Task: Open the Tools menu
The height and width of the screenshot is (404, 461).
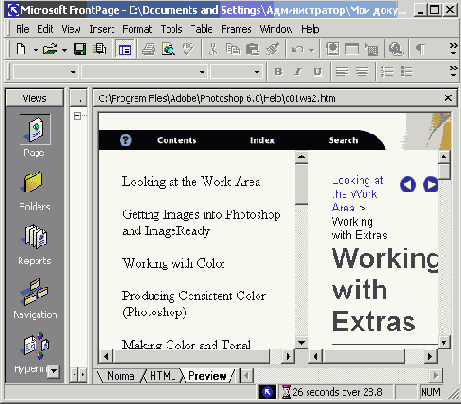Action: click(x=171, y=29)
